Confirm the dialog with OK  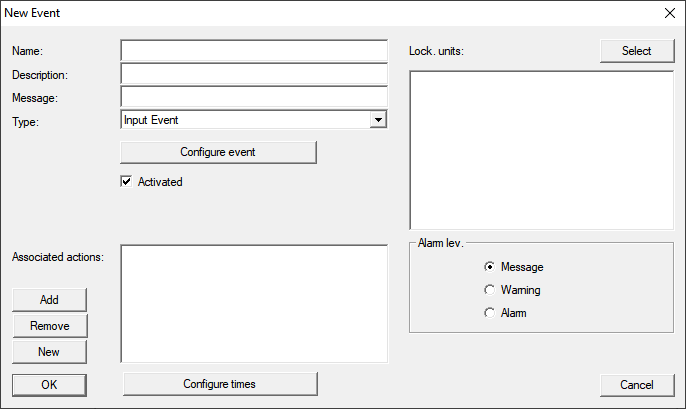pyautogui.click(x=49, y=385)
